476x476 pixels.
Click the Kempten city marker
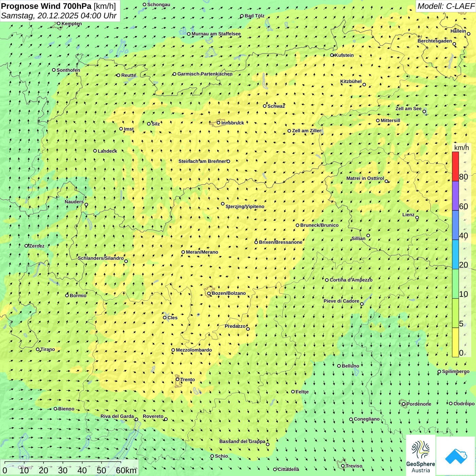click(x=58, y=23)
